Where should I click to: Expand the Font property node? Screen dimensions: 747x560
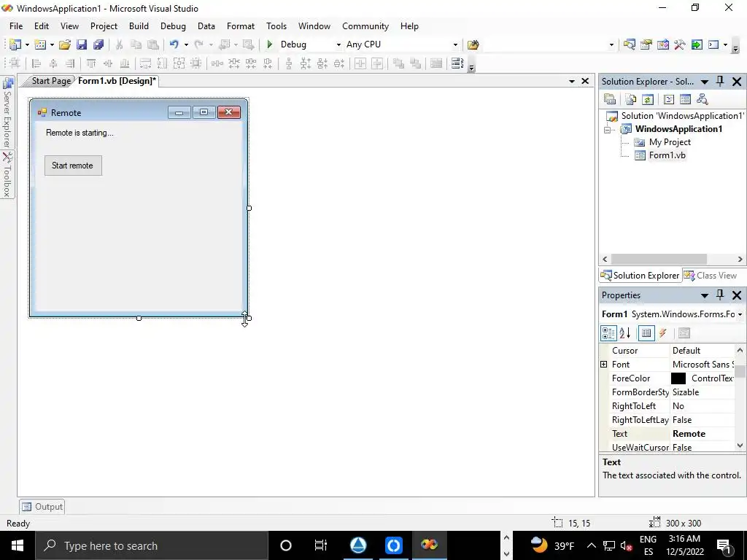tap(603, 365)
